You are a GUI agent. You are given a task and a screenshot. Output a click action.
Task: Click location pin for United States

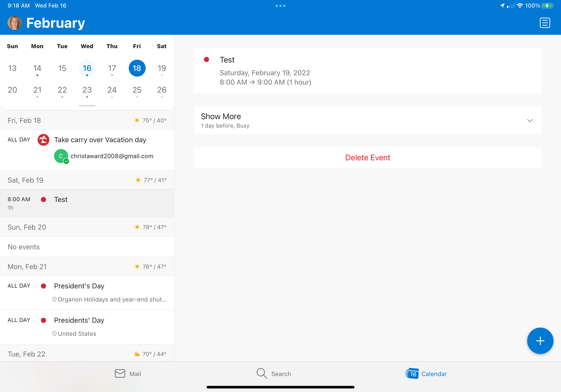coord(55,333)
